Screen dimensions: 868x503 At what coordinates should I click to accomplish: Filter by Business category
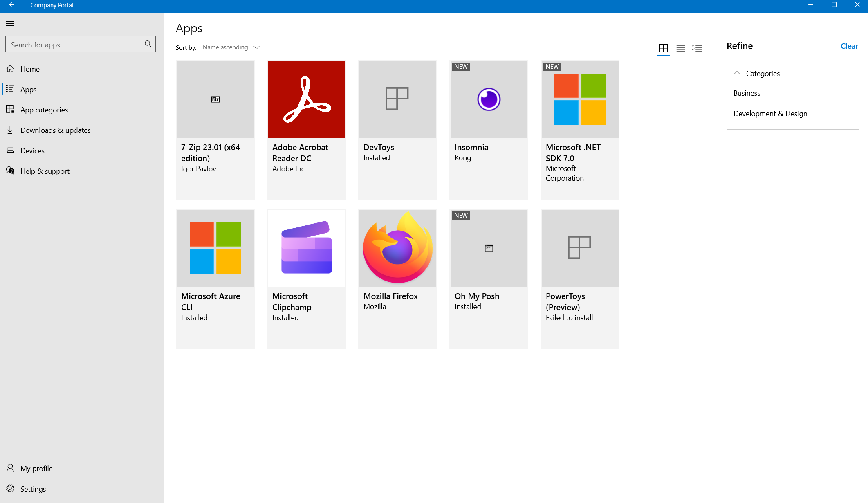pyautogui.click(x=747, y=93)
